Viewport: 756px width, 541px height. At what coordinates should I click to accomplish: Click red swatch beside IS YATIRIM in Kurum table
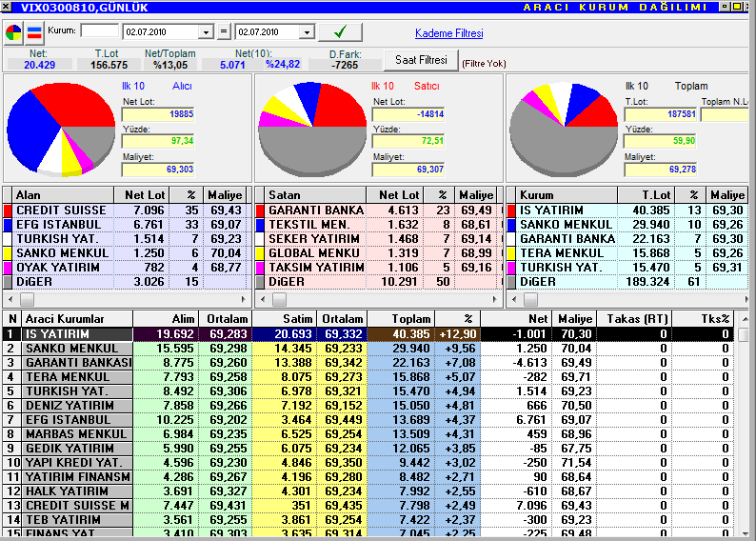(x=511, y=210)
